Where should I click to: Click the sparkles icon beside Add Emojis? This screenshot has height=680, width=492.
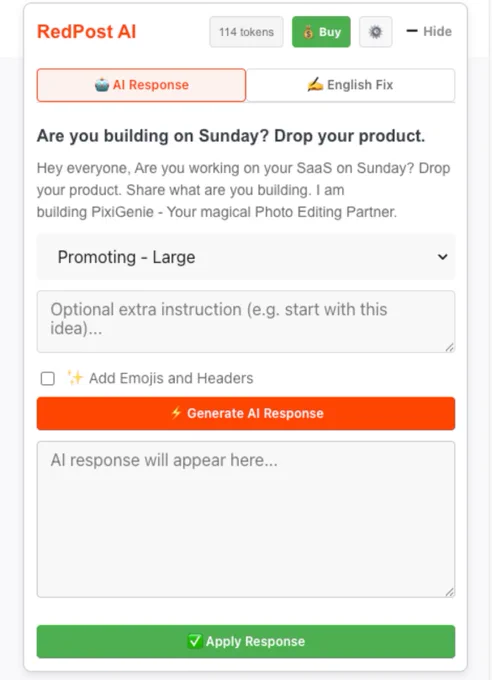coord(75,378)
